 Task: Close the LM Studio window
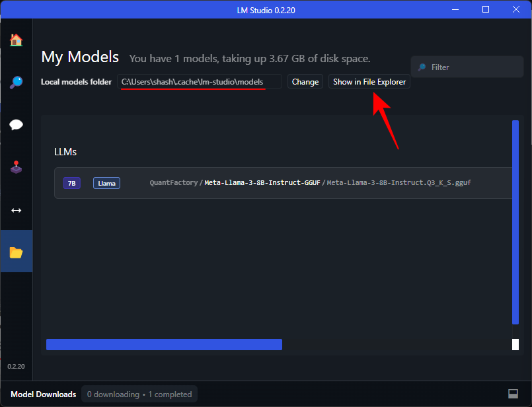515,9
